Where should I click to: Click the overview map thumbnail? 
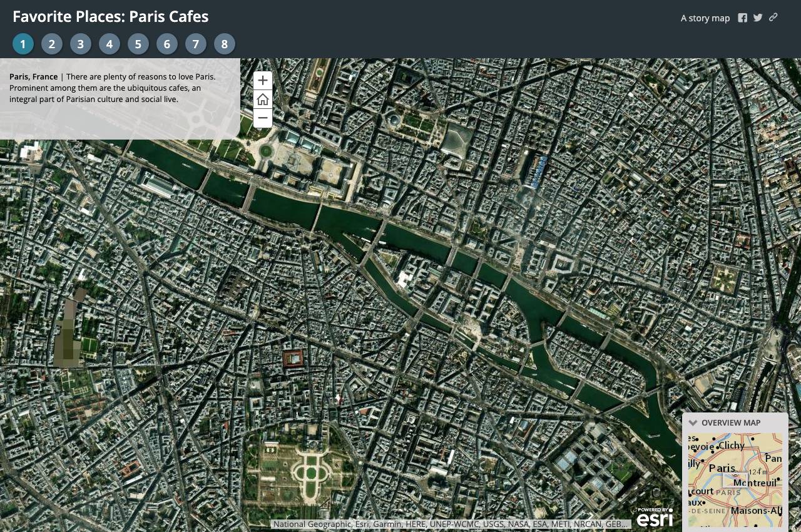735,480
